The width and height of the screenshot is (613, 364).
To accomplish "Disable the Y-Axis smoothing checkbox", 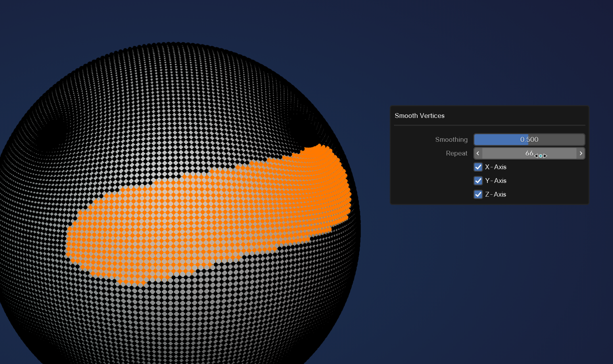I will tap(477, 180).
